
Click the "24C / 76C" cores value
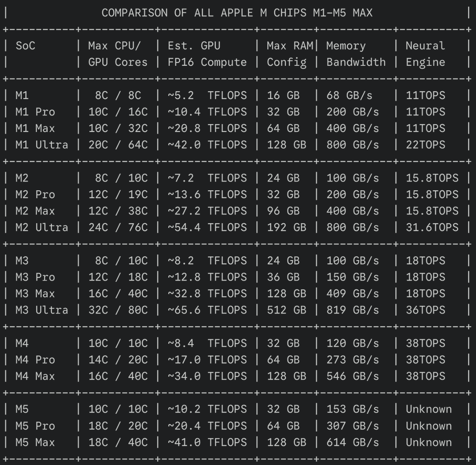coord(118,227)
